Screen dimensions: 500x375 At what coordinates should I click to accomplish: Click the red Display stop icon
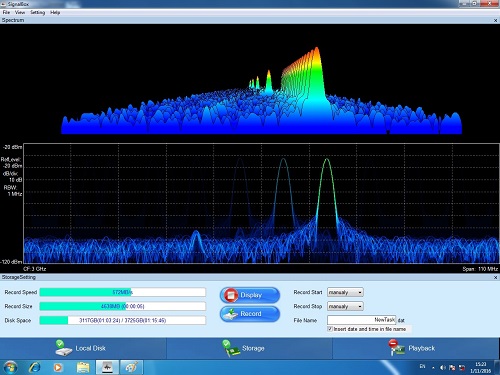[231, 295]
